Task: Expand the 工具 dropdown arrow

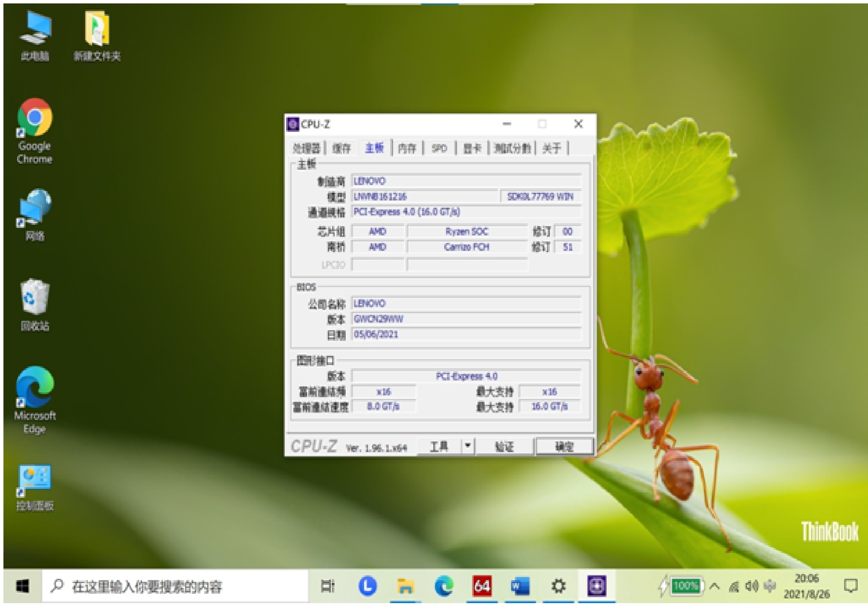Action: 468,447
